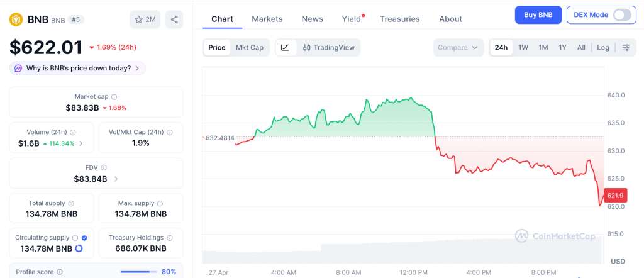The width and height of the screenshot is (644, 278).
Task: Select the 1W time range
Action: tap(523, 47)
